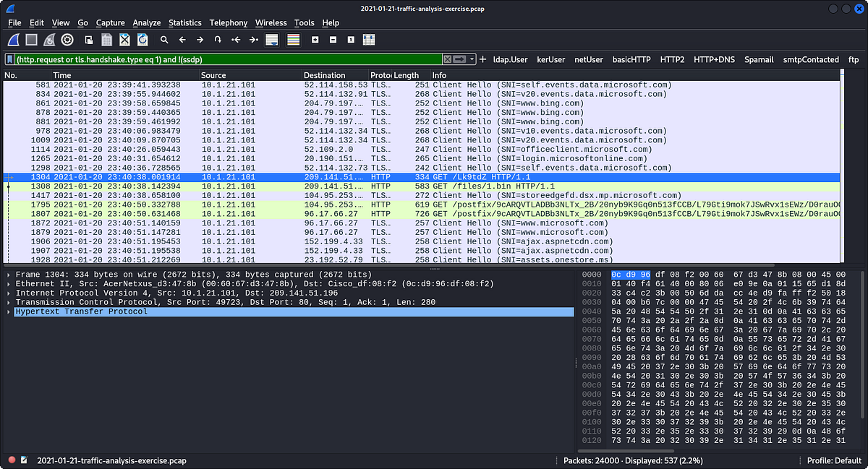Sort by the Info column header

[x=637, y=75]
